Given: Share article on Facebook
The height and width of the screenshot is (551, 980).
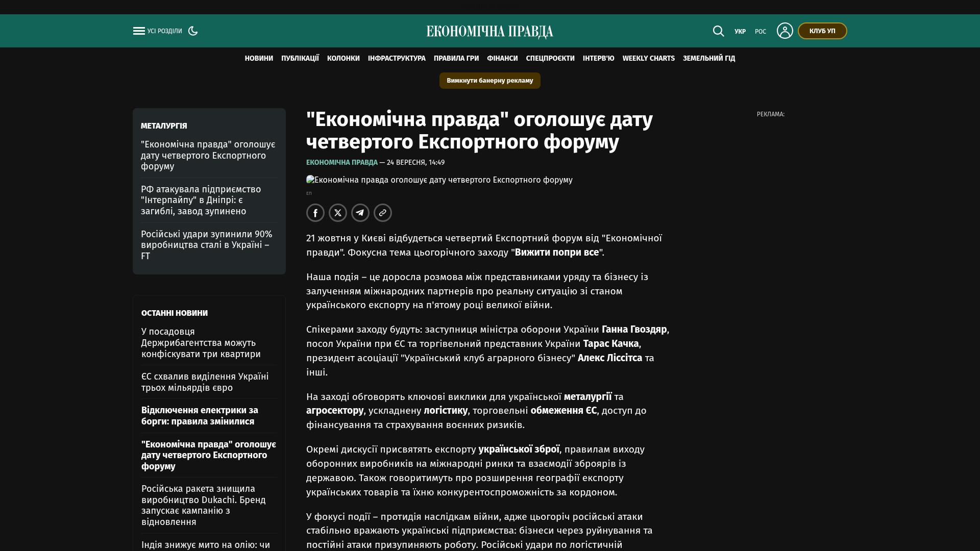Looking at the screenshot, I should click(315, 213).
